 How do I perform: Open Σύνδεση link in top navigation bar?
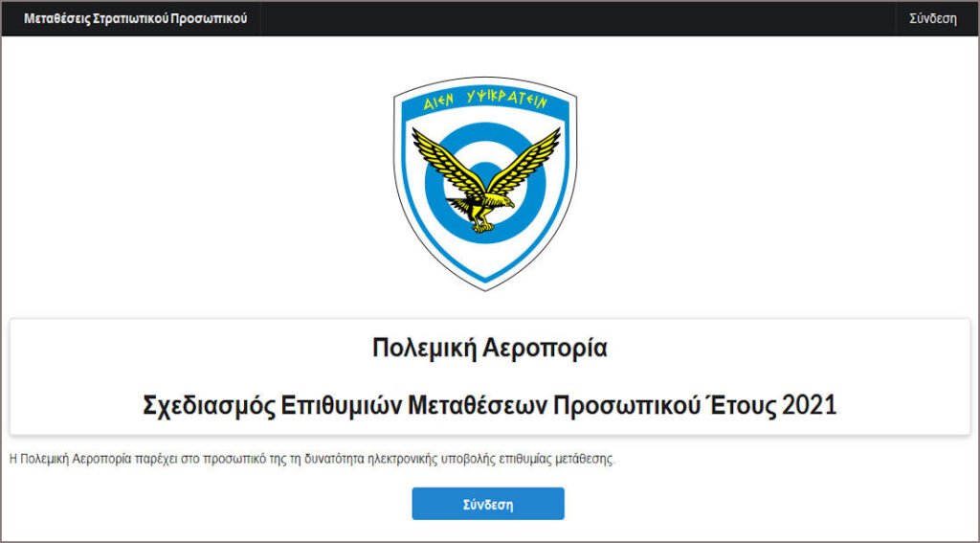(932, 19)
